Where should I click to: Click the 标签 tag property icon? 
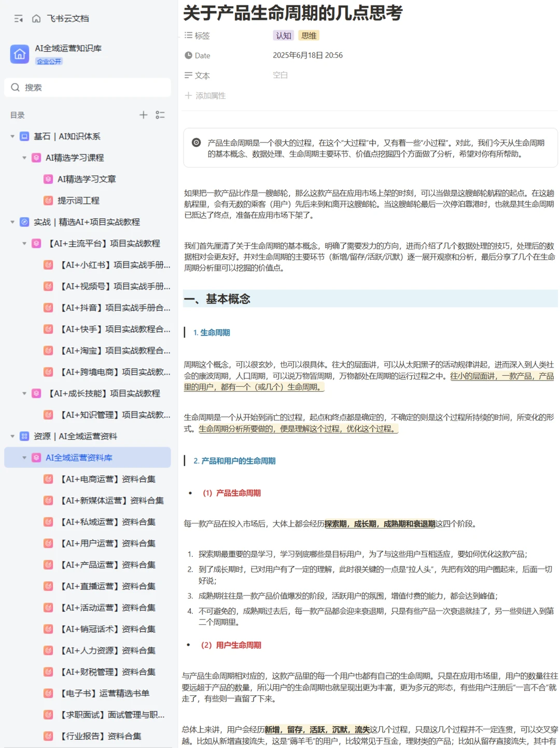(188, 35)
